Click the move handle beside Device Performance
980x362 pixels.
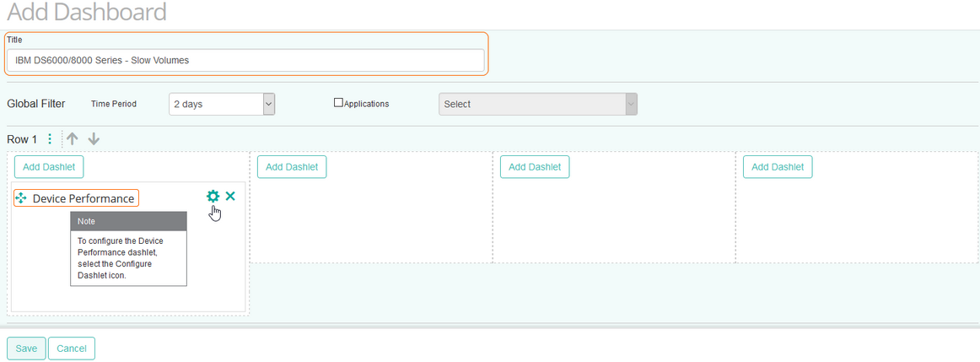[x=20, y=198]
